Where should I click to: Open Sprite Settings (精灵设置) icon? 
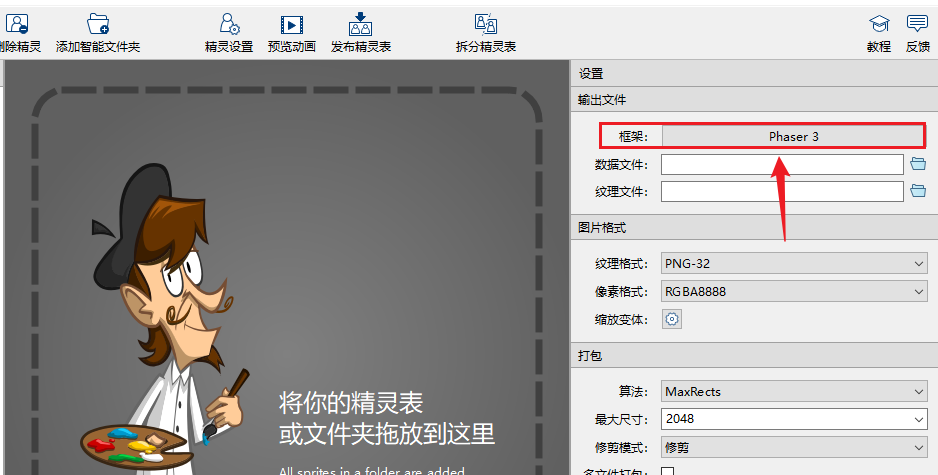pyautogui.click(x=229, y=25)
